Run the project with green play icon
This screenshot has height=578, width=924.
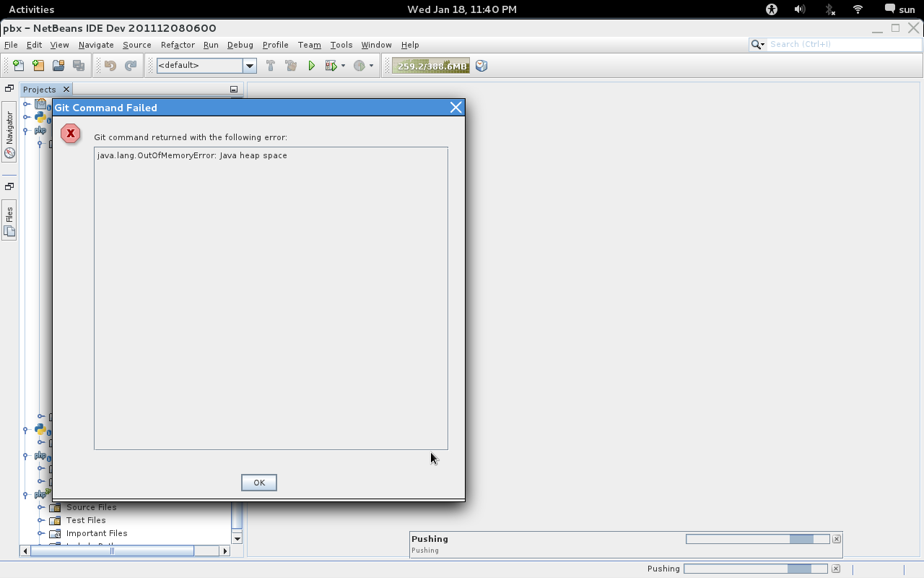pyautogui.click(x=311, y=66)
